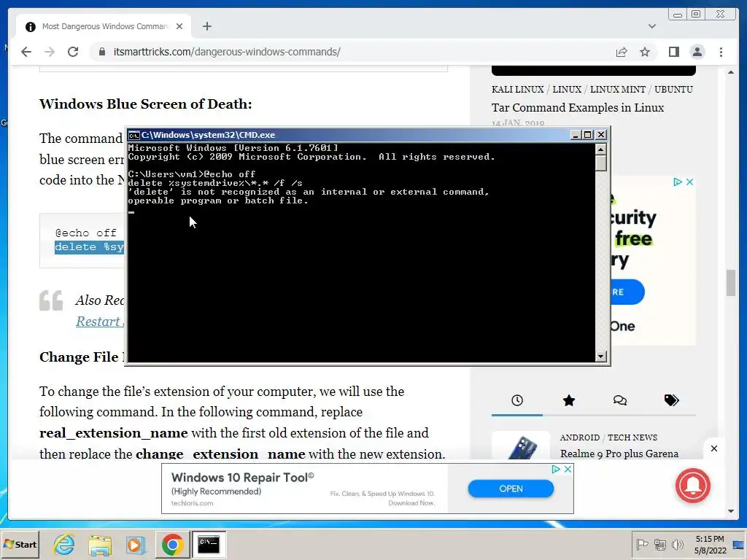Click the Restart link in Also Read
The image size is (747, 560).
98,322
